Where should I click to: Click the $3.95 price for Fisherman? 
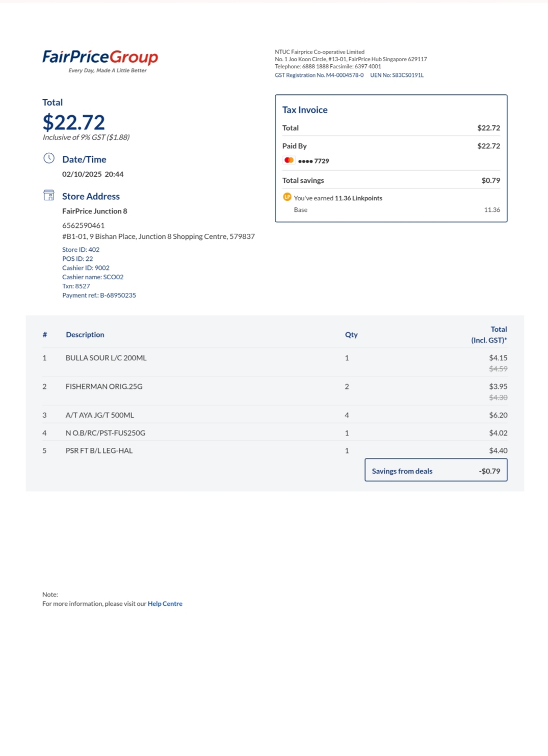pos(498,387)
